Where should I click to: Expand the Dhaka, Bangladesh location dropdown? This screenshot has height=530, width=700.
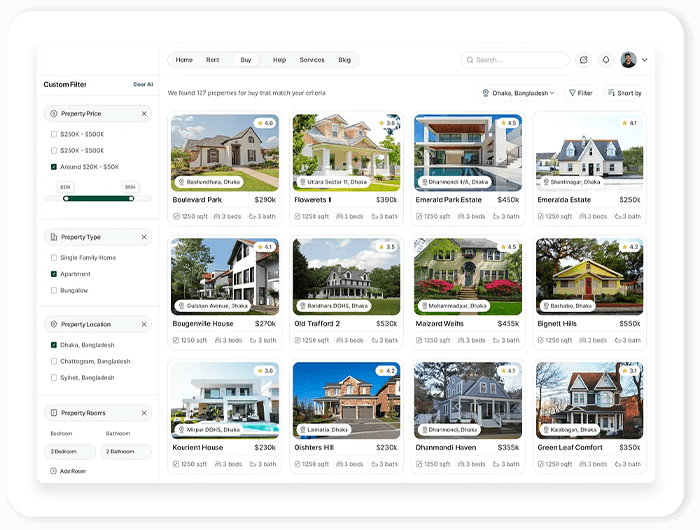518,93
